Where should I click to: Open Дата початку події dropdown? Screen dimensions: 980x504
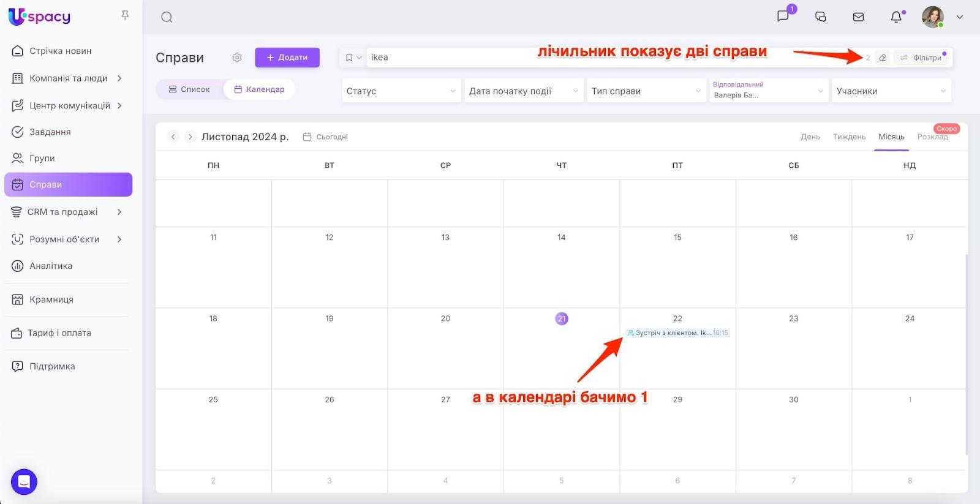click(524, 91)
